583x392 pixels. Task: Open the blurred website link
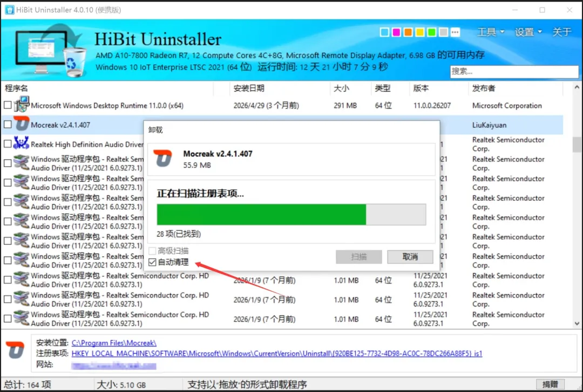pyautogui.click(x=114, y=366)
